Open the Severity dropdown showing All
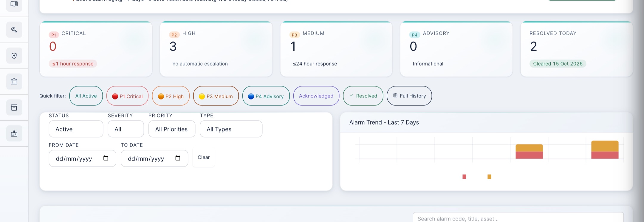This screenshot has width=644, height=222. pyautogui.click(x=126, y=129)
